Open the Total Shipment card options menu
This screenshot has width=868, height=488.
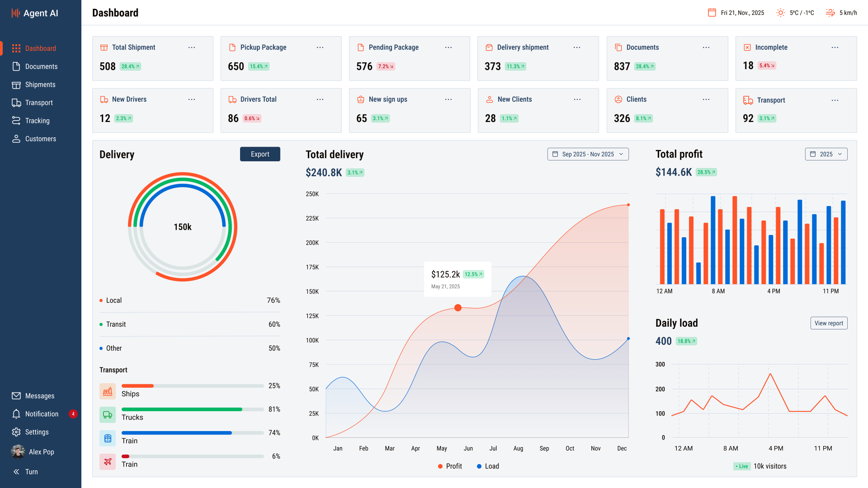click(192, 47)
